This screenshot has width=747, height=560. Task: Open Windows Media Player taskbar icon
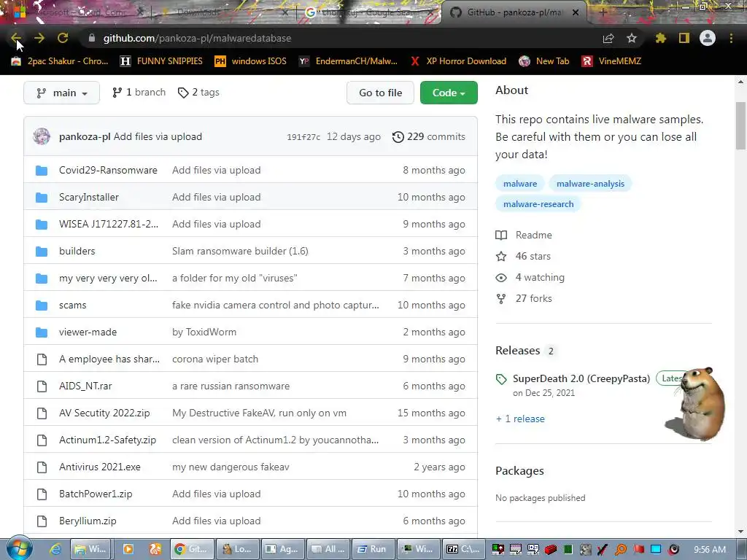(x=128, y=549)
